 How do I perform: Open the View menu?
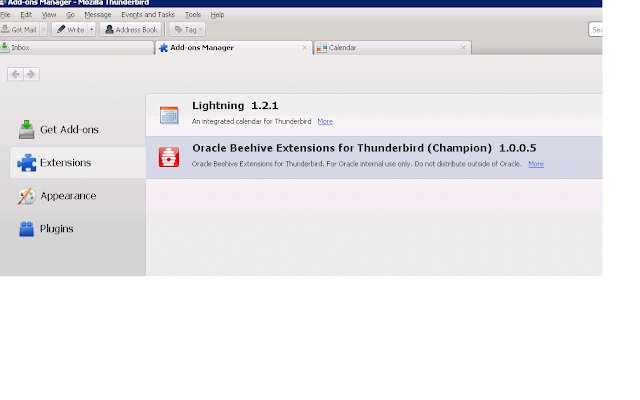pyautogui.click(x=49, y=15)
